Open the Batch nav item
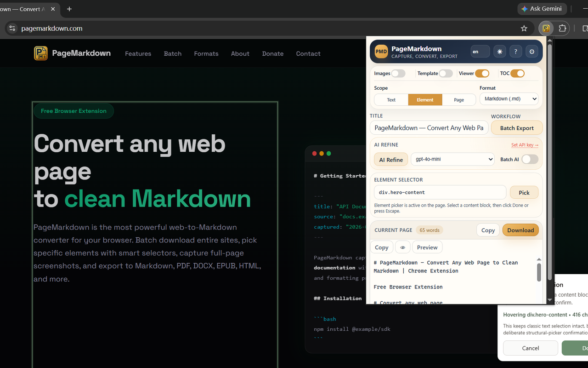The height and width of the screenshot is (368, 588). tap(173, 53)
